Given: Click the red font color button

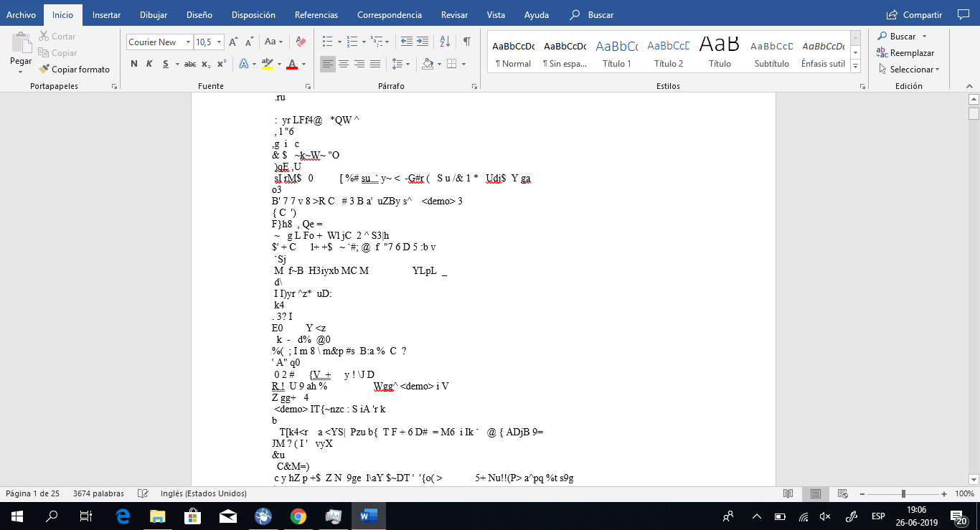Looking at the screenshot, I should point(291,64).
